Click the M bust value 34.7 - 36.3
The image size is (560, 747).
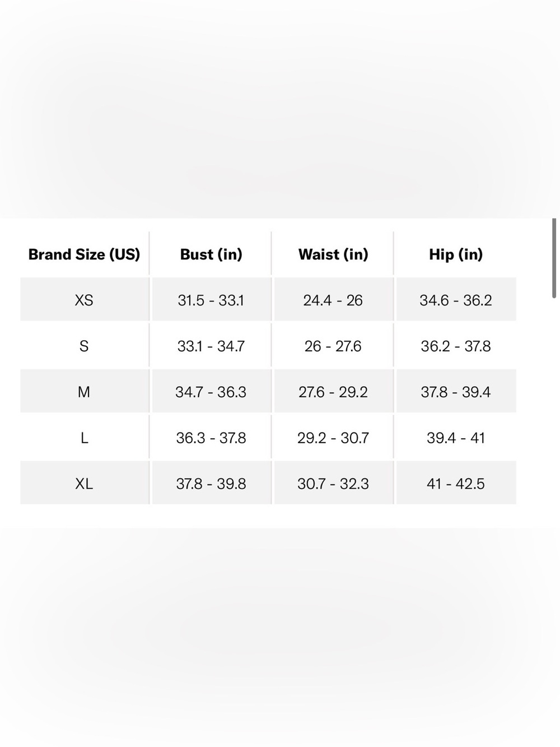click(211, 392)
